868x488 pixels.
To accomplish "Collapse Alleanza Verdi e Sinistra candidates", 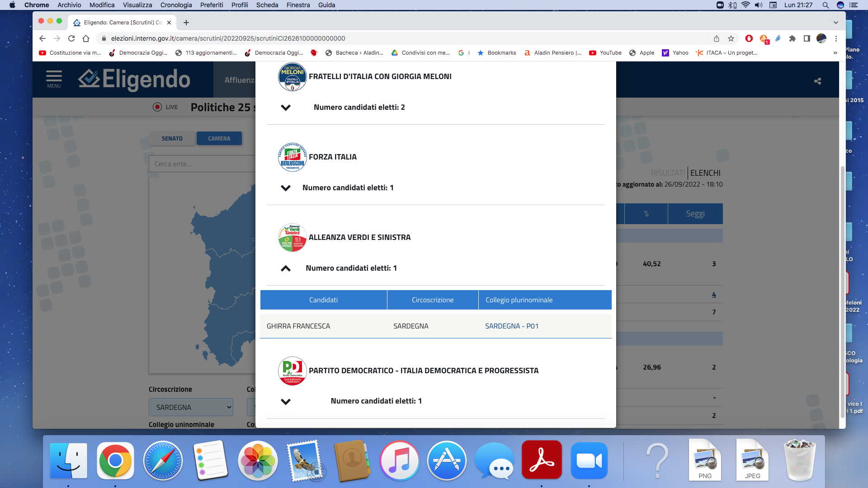I will [x=286, y=268].
